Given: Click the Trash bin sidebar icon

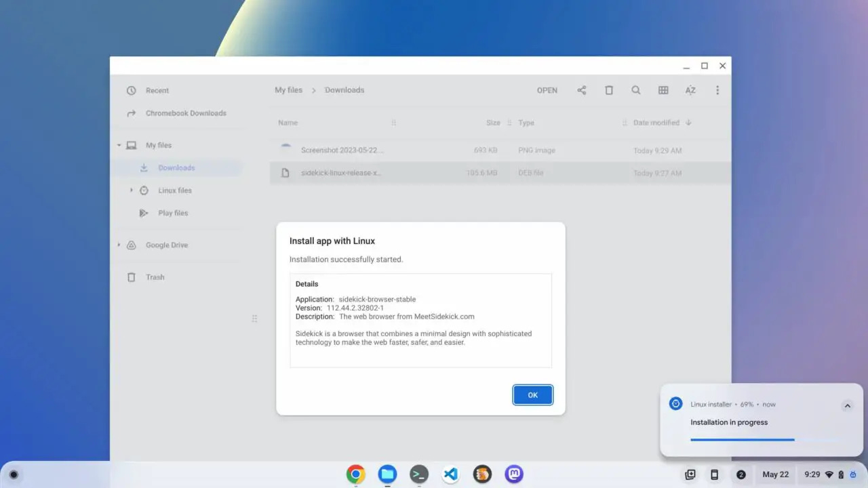Looking at the screenshot, I should click(x=132, y=277).
